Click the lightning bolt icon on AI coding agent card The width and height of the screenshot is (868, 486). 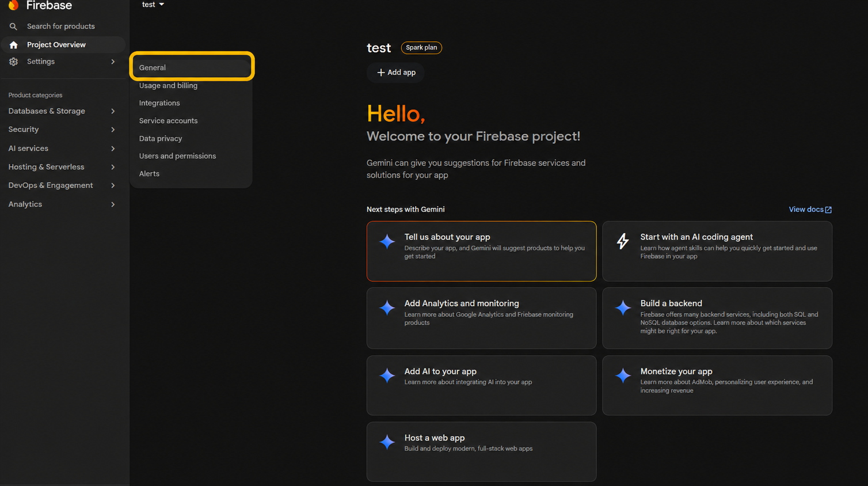tap(623, 241)
